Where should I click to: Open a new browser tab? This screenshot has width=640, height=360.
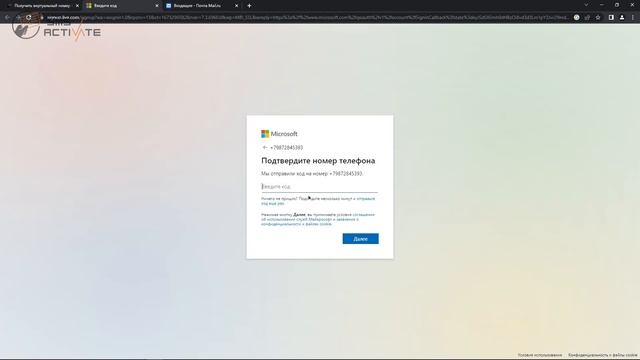point(249,6)
